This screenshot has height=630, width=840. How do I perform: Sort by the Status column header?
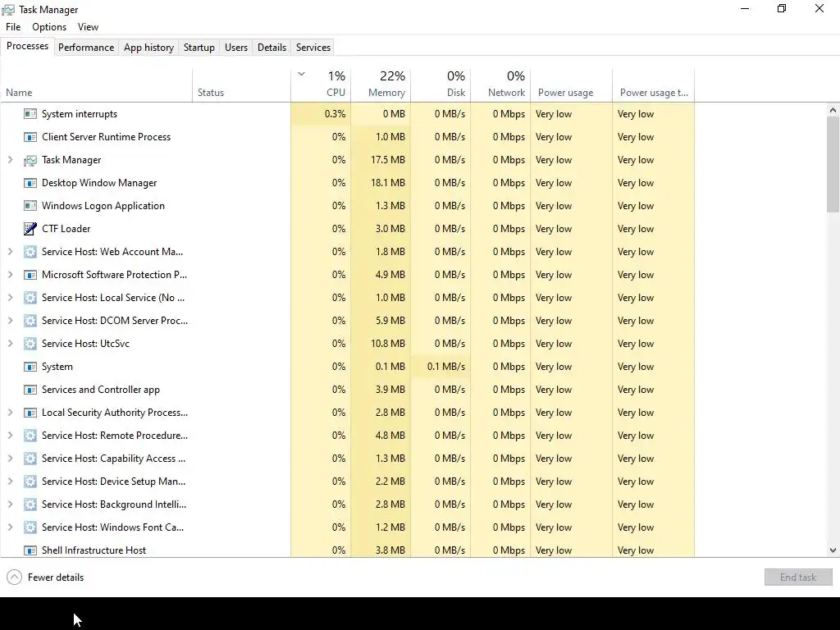(241, 85)
